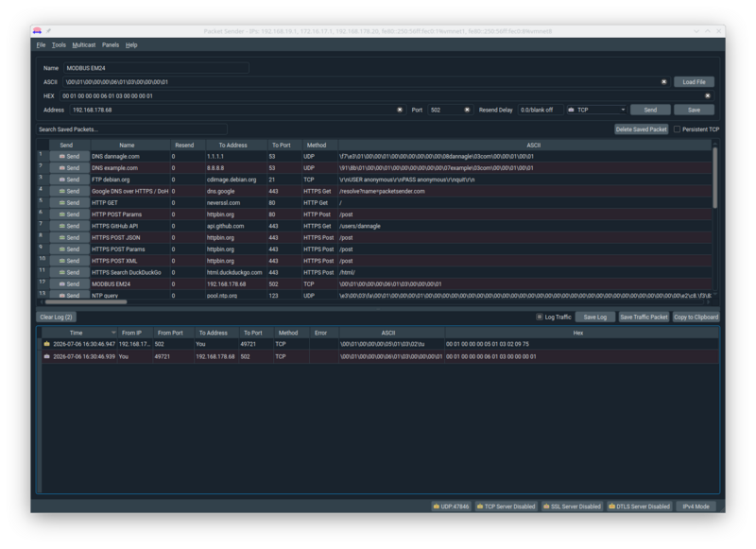Click api.github.com address cell
Image resolution: width=756 pixels, height=549 pixels.
236,226
